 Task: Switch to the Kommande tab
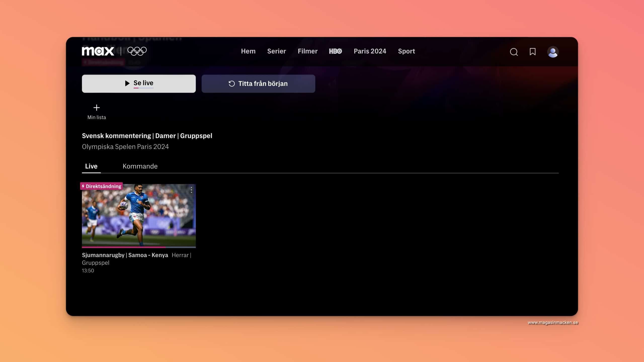point(140,166)
